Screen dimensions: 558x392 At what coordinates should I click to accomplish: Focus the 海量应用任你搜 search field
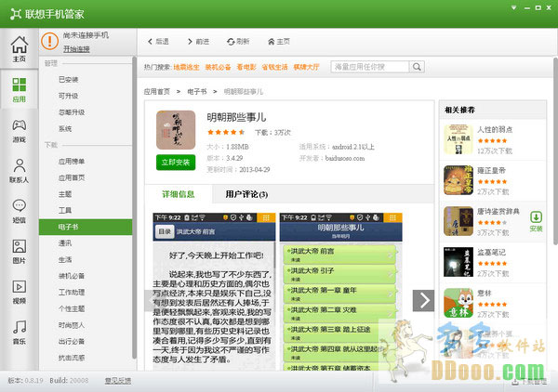pos(370,67)
